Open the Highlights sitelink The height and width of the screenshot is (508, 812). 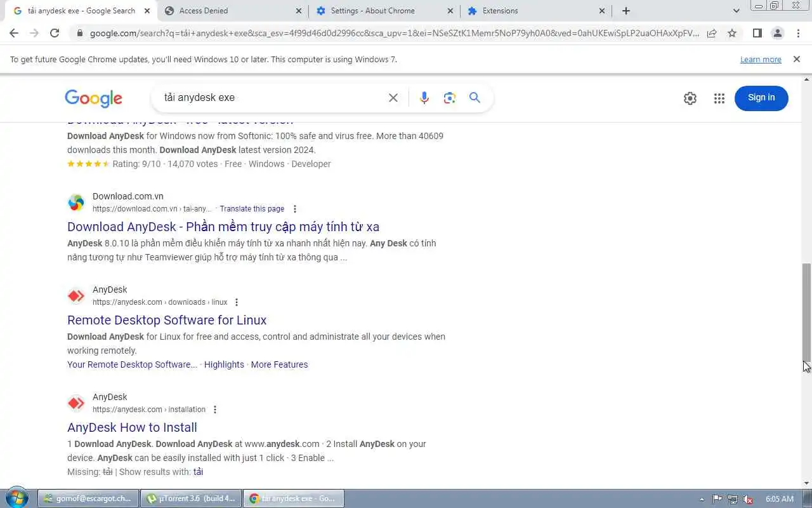[x=224, y=364]
